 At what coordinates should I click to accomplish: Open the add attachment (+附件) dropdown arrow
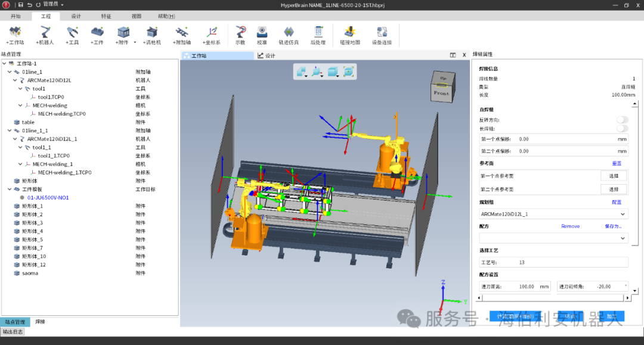[135, 42]
